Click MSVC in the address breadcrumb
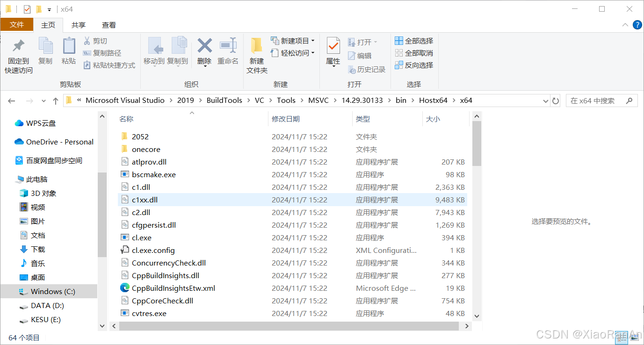 (x=318, y=100)
